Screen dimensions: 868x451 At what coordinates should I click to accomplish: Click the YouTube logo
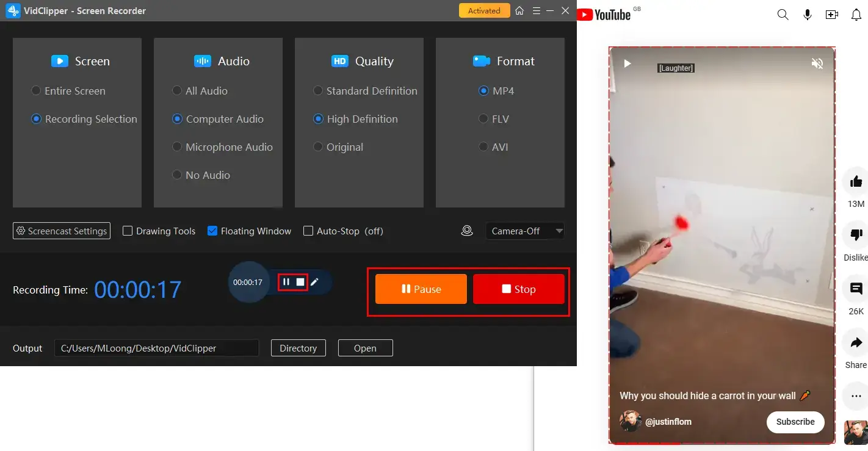(604, 15)
